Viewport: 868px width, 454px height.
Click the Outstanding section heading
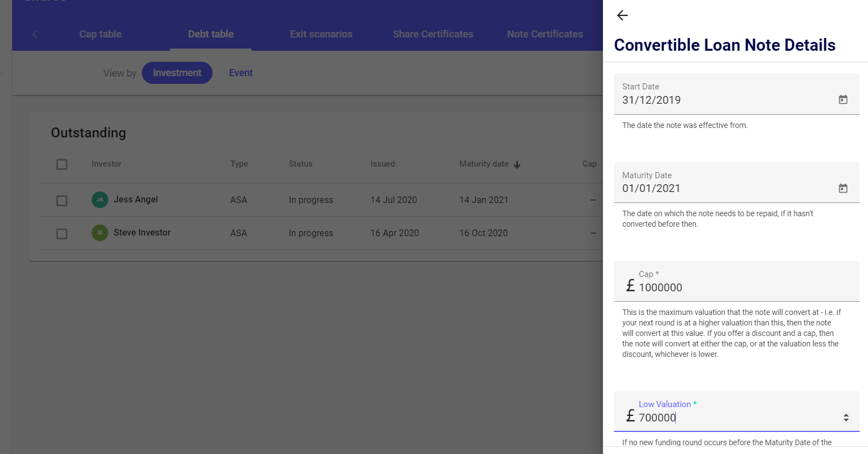tap(88, 133)
